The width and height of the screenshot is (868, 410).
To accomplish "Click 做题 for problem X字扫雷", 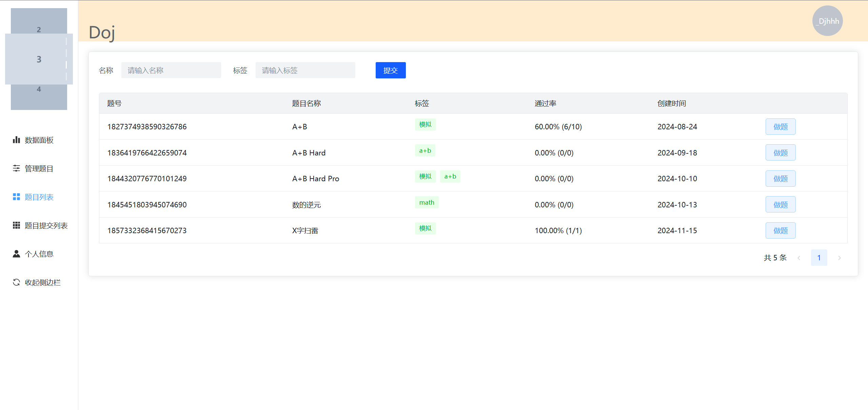I will 781,230.
